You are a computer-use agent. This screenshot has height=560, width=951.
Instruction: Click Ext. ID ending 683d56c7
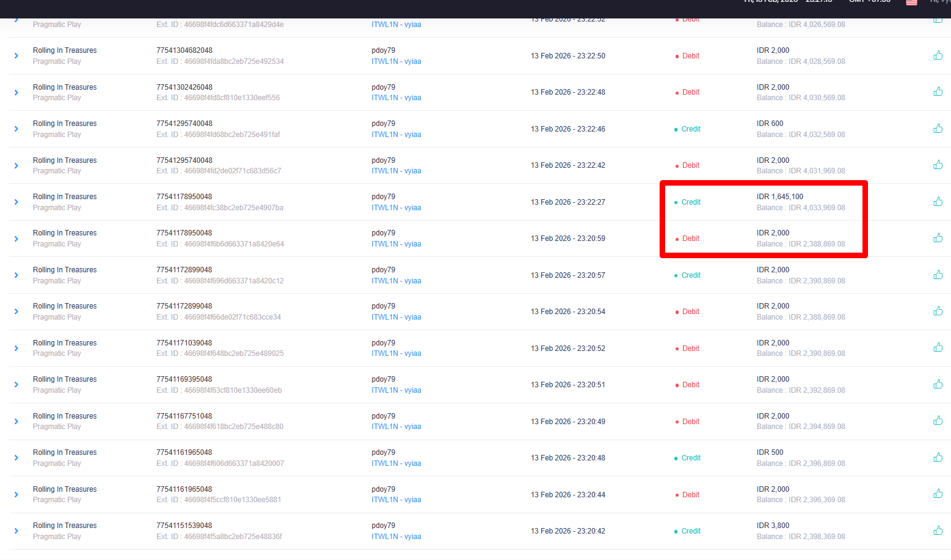219,171
